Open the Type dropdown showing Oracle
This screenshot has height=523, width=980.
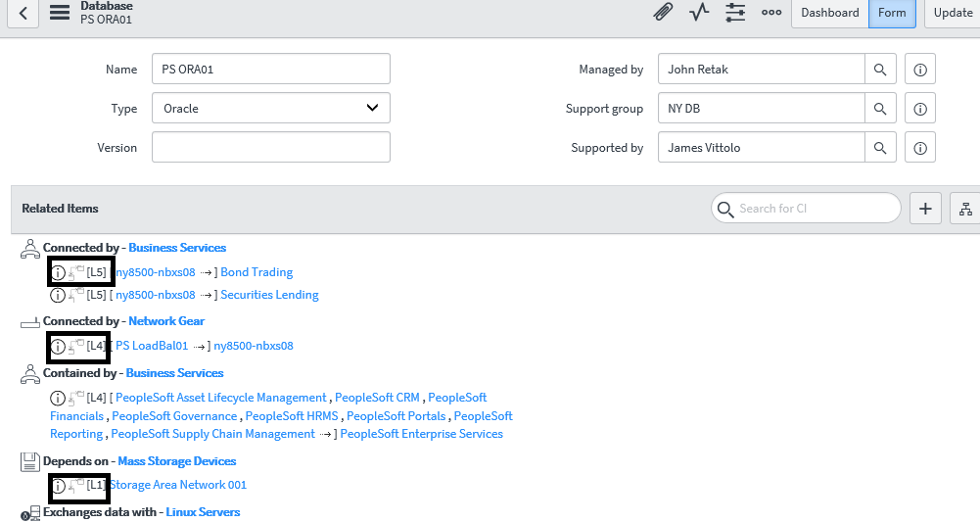[270, 109]
